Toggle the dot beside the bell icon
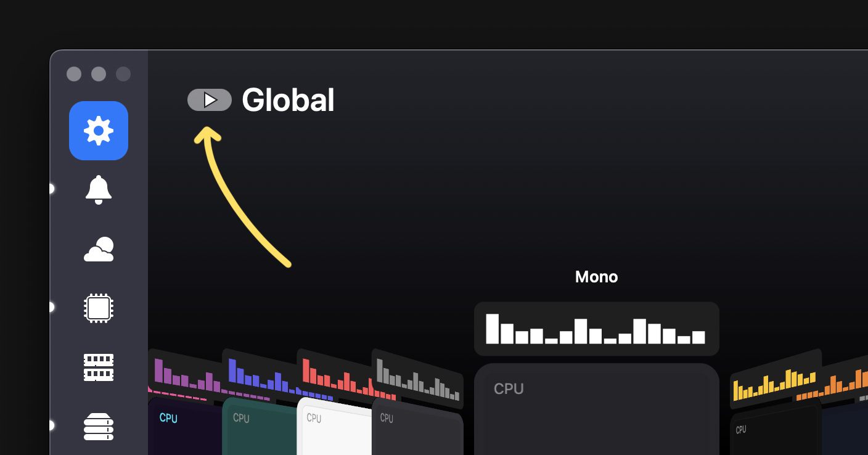The height and width of the screenshot is (455, 868). click(x=51, y=189)
